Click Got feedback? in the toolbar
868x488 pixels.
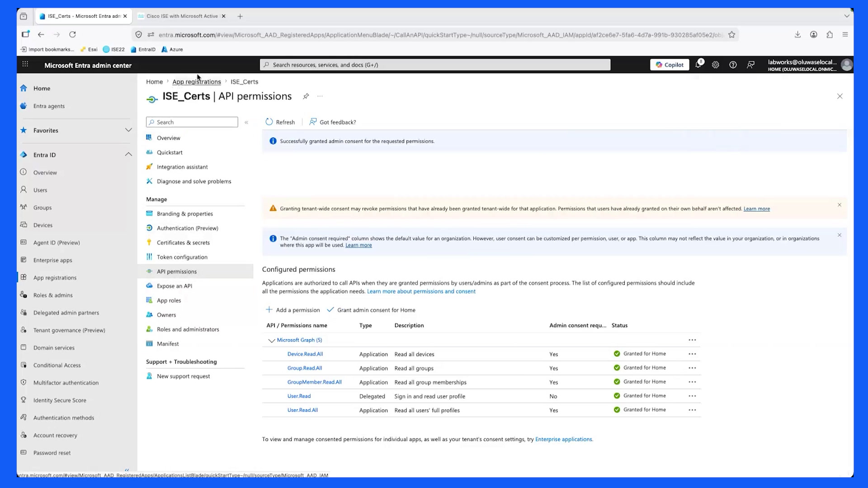pos(333,122)
